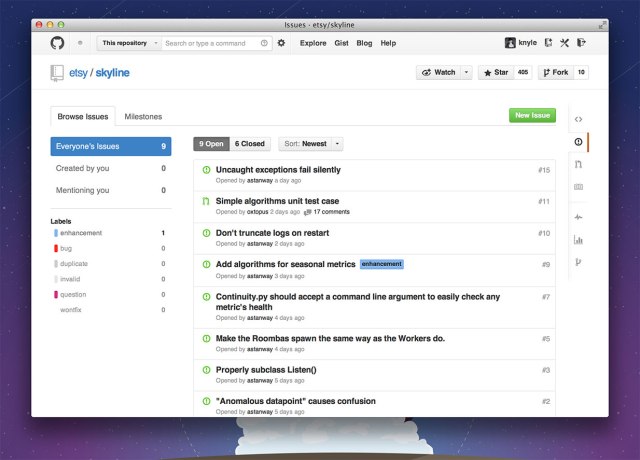This screenshot has width=640, height=460.
Task: Click knyle username in header
Action: [x=527, y=42]
